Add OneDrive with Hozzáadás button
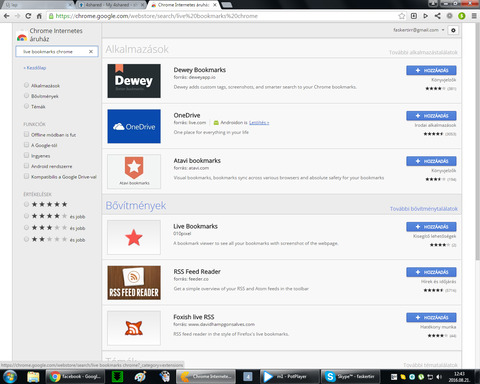This screenshot has height=384, width=480. [431, 116]
